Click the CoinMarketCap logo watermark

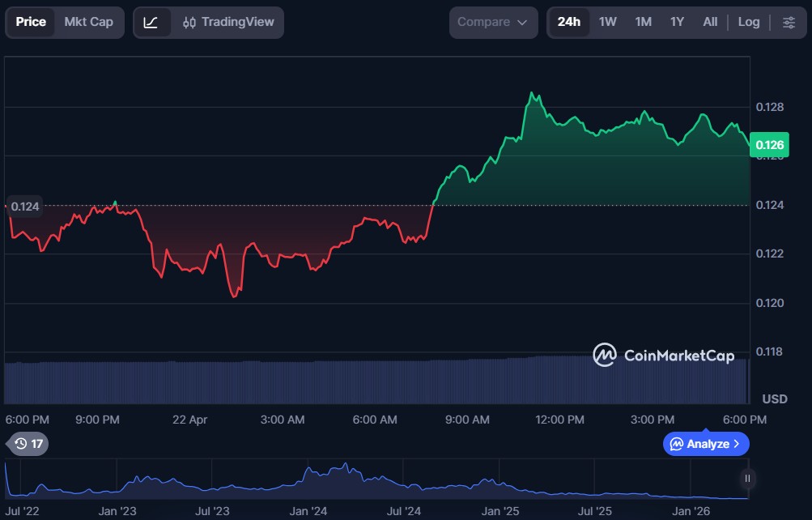tap(663, 355)
